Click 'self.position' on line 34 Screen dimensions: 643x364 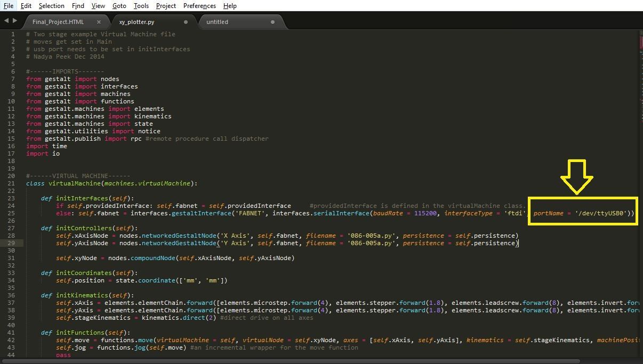pos(80,280)
